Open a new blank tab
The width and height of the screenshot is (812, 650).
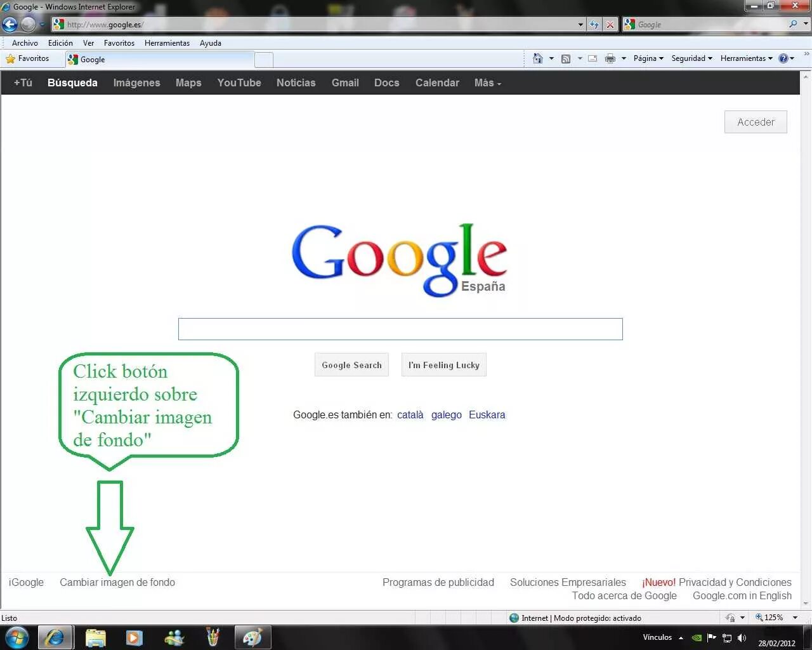(264, 60)
